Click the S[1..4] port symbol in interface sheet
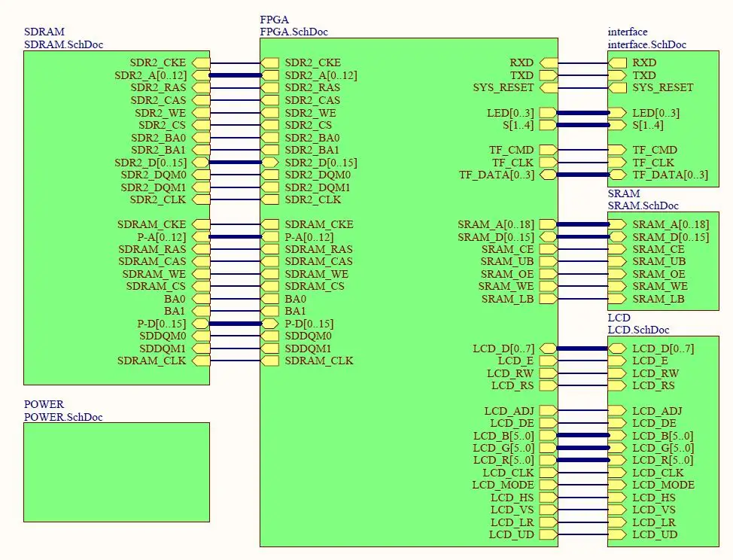733x560 pixels. pyautogui.click(x=618, y=125)
